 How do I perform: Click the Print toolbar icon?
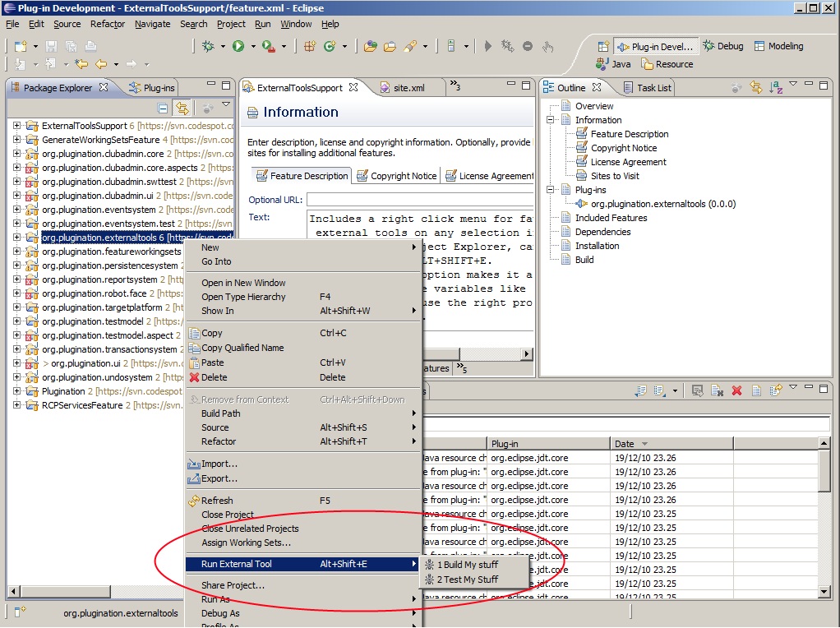click(91, 47)
